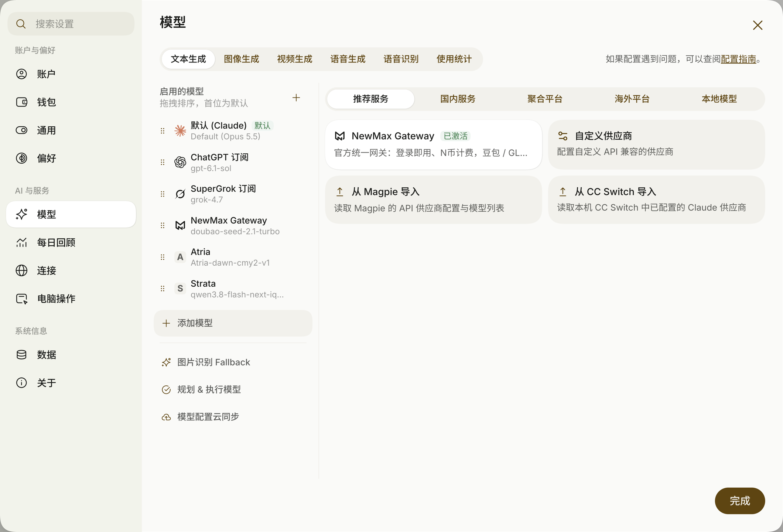Select the 国内服务 provider tab

click(458, 99)
